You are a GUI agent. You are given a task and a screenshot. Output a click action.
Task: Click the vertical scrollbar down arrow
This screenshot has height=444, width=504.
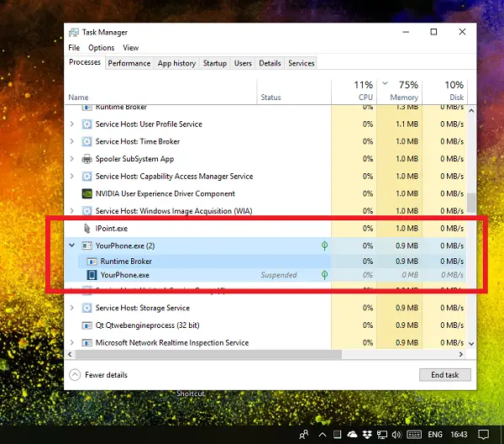click(471, 344)
